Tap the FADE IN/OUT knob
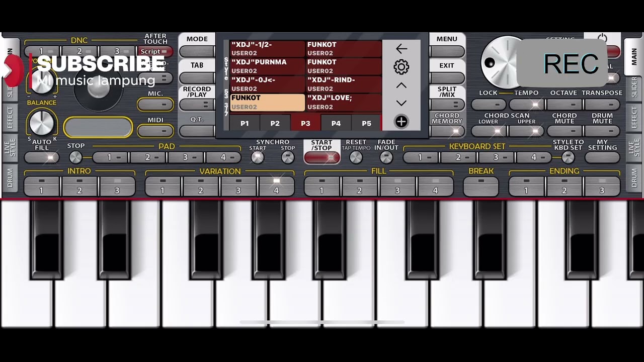644x362 pixels. [x=386, y=157]
